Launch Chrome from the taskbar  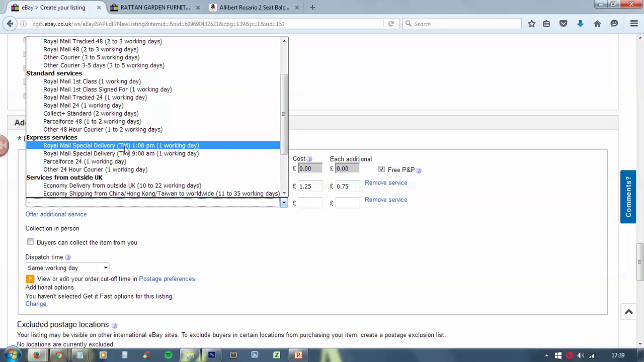(x=58, y=355)
